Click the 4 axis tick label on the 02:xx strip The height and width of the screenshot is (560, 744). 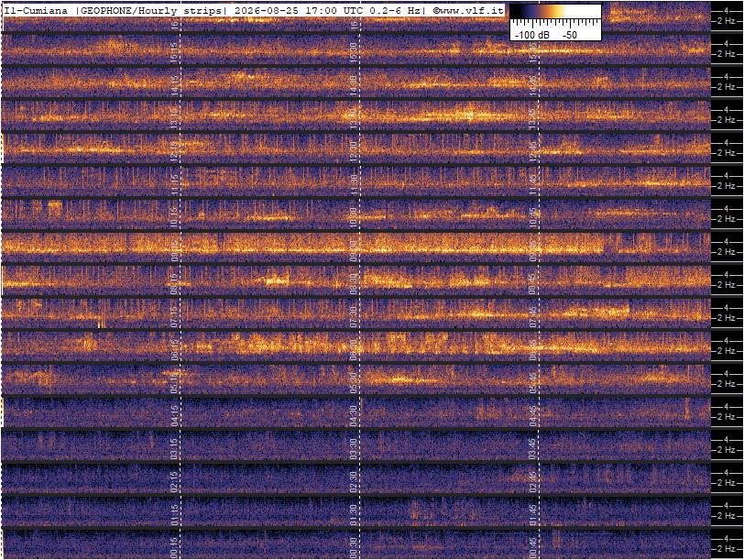click(x=726, y=473)
